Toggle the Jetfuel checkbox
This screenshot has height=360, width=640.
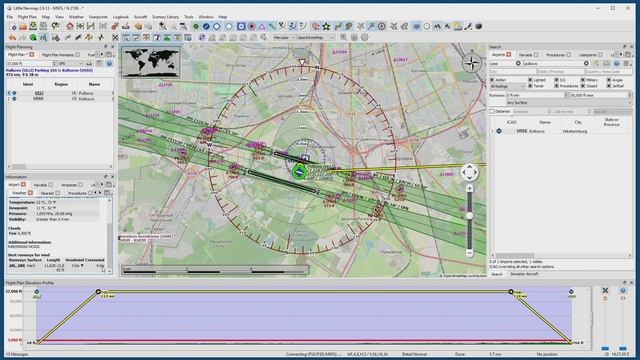pyautogui.click(x=609, y=86)
